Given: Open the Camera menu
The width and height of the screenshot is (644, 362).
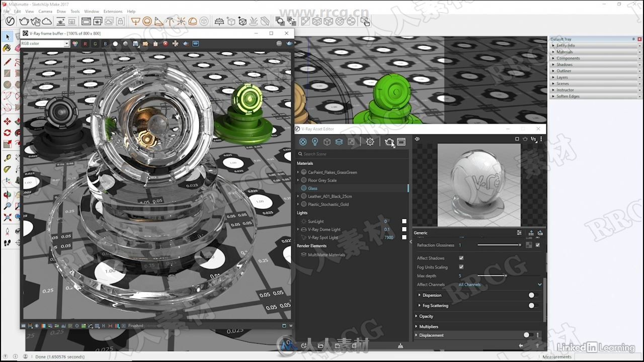Looking at the screenshot, I should pos(45,11).
